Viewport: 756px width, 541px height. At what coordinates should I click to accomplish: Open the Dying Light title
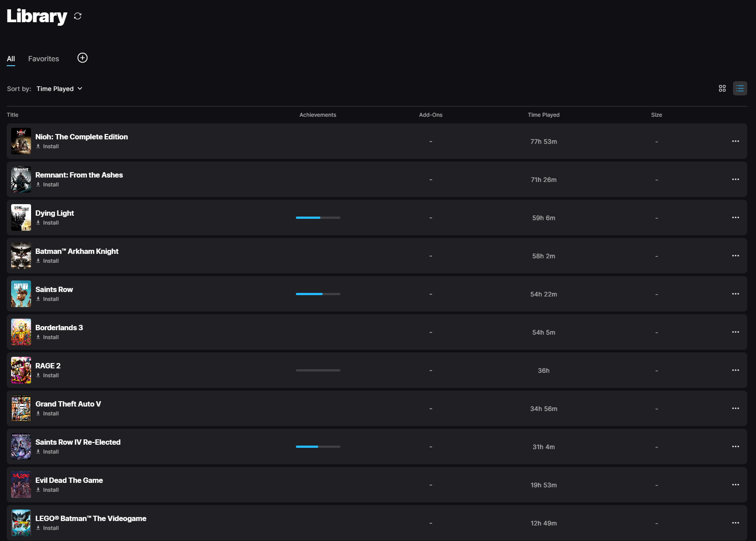(55, 213)
